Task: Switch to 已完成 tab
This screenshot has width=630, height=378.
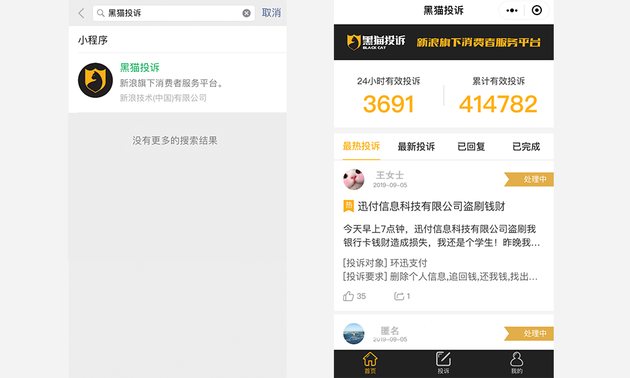Action: [526, 147]
